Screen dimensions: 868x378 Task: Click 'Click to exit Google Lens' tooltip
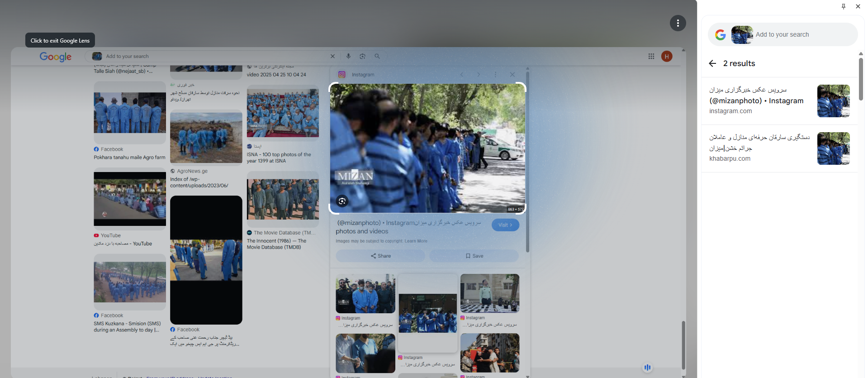(x=60, y=40)
